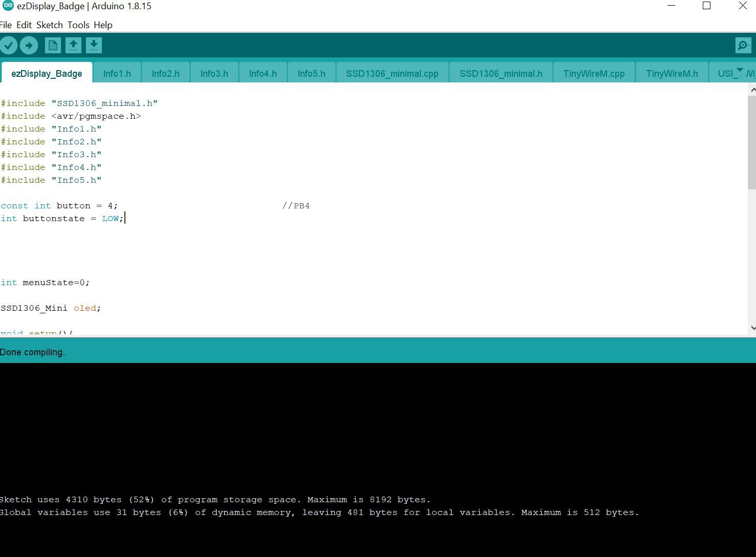Viewport: 756px width, 557px height.
Task: Click the Upload arrow button
Action: pos(29,46)
